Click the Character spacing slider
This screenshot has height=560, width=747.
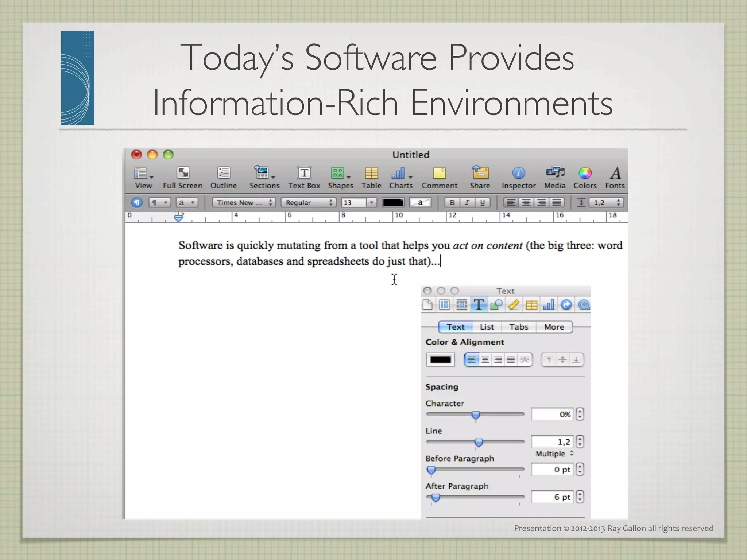tap(475, 415)
